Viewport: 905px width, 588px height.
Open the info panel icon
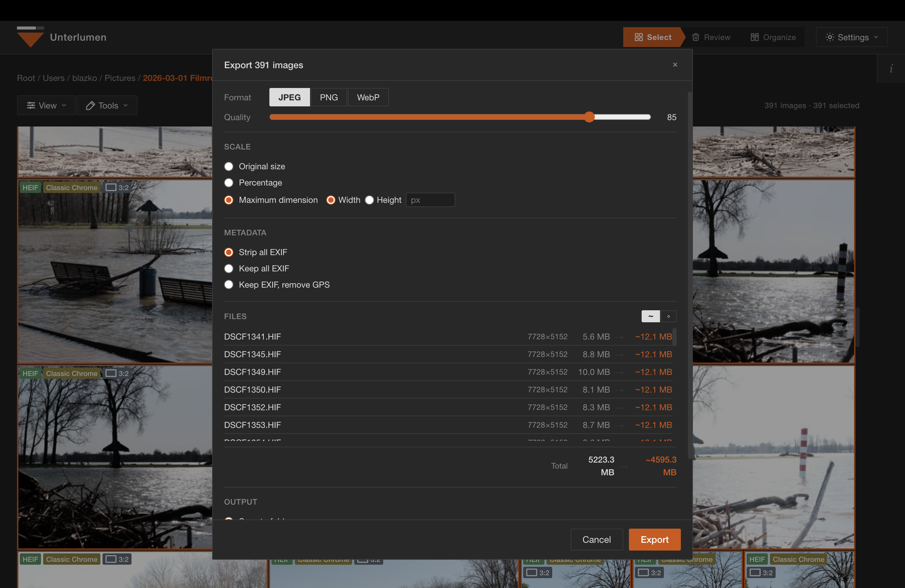tap(891, 69)
